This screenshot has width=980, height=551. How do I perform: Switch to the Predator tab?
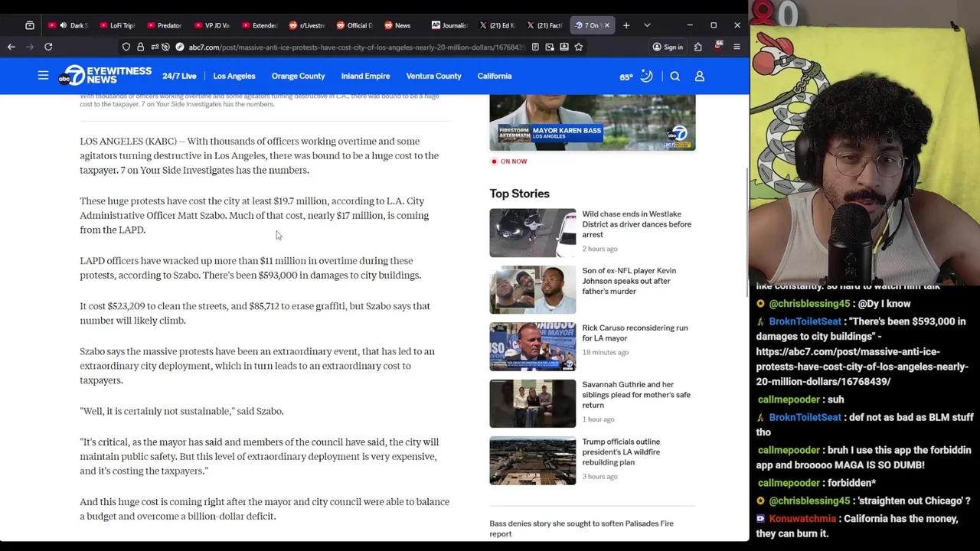(163, 25)
